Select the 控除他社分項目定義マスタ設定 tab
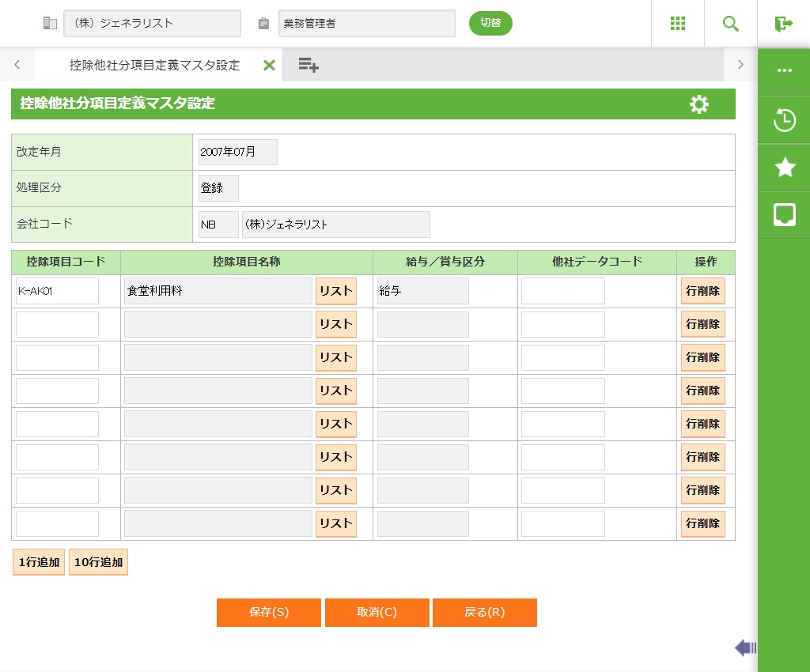Image resolution: width=810 pixels, height=672 pixels. 154,66
